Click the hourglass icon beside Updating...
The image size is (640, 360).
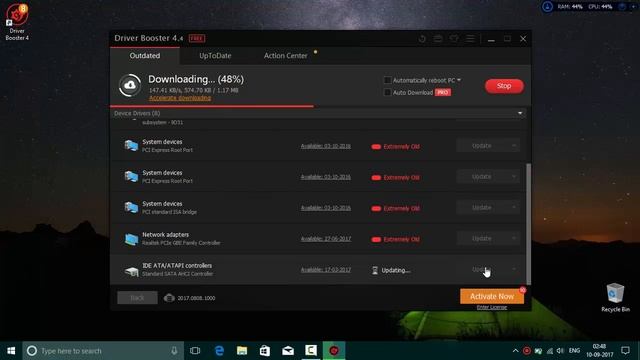click(x=375, y=270)
